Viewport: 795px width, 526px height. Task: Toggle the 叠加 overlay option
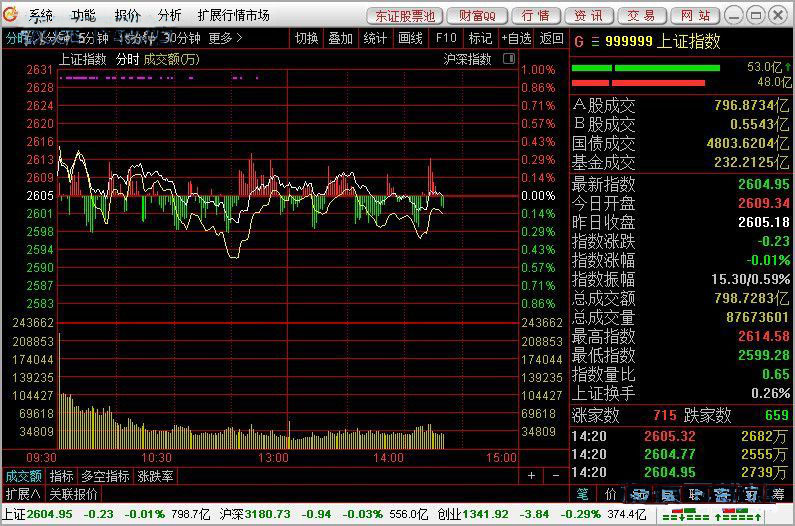[340, 38]
